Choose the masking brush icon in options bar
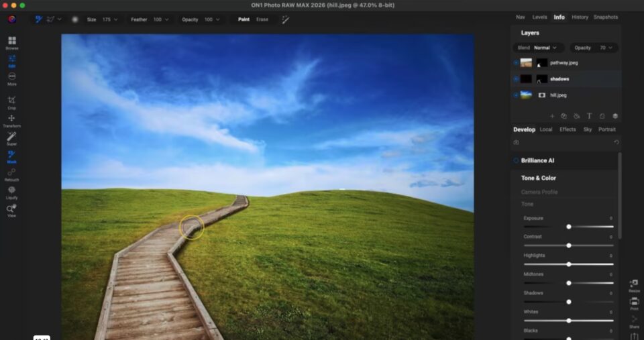 tap(39, 19)
